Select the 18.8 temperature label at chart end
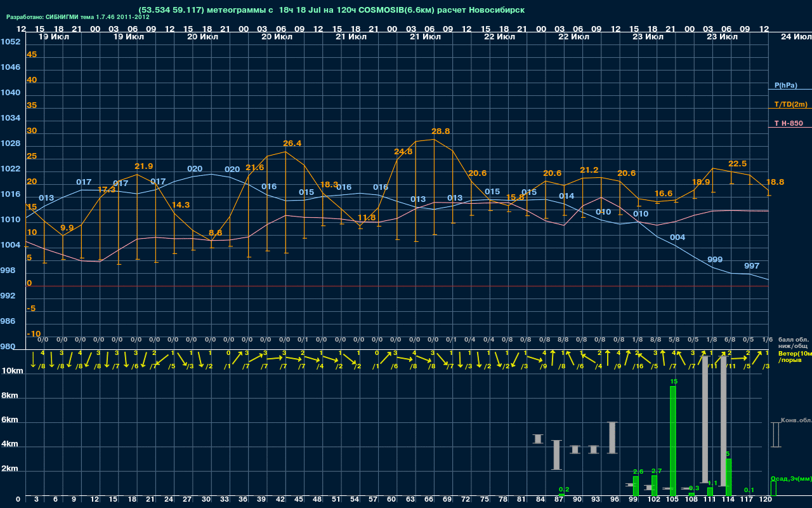Viewport: 812px width, 508px height. (x=775, y=182)
